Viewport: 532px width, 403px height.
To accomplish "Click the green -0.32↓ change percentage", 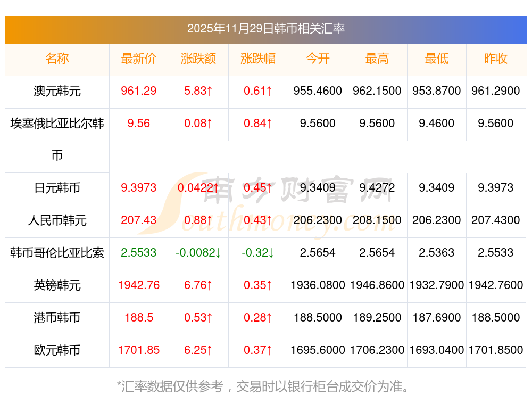I will click(x=258, y=253).
